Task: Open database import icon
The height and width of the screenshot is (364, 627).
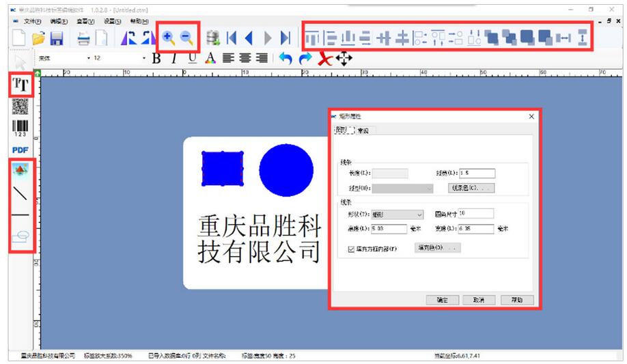Action: [212, 38]
